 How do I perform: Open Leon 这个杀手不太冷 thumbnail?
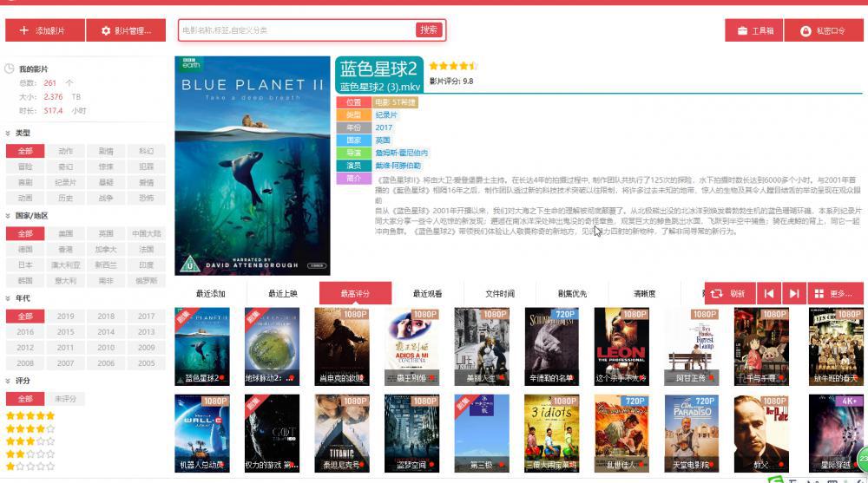coord(621,346)
